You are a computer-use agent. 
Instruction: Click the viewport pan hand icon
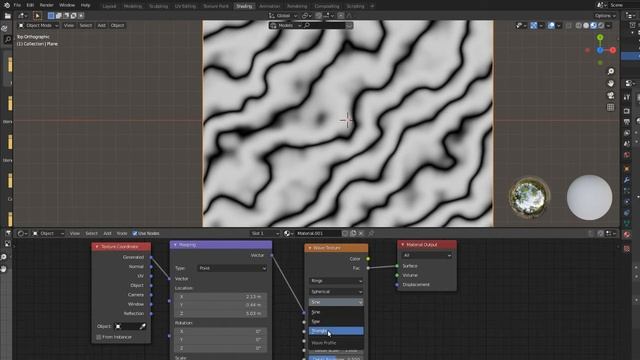point(611,83)
